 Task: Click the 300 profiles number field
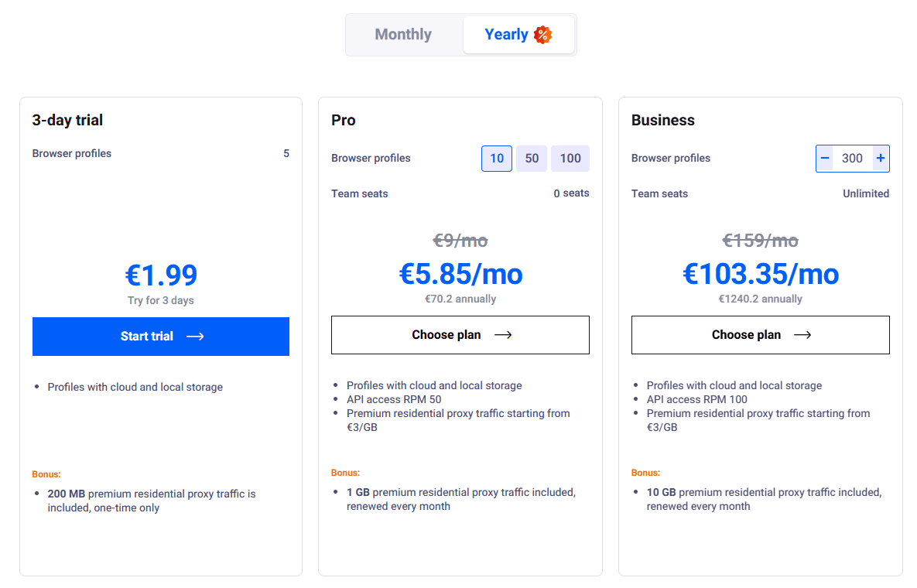click(x=853, y=158)
